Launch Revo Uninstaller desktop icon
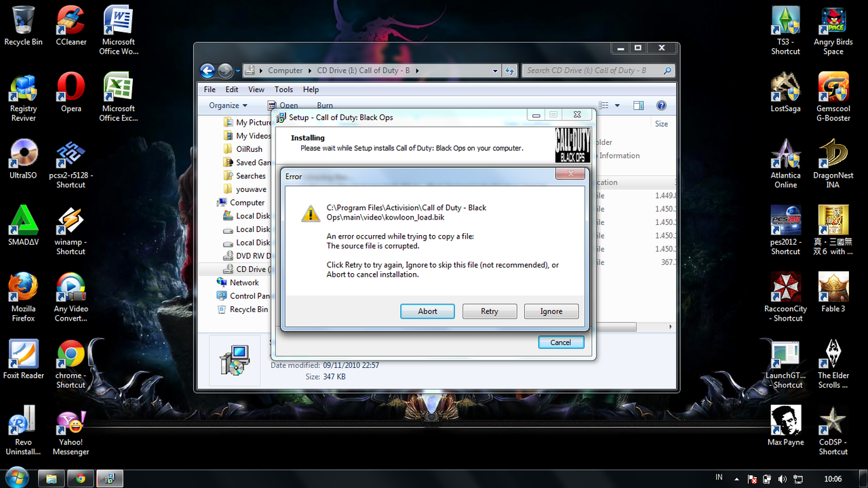This screenshot has height=488, width=868. tap(23, 430)
